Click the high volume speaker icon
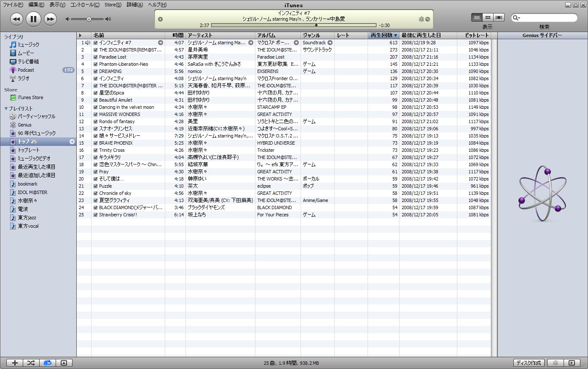This screenshot has width=588, height=369. (x=108, y=19)
